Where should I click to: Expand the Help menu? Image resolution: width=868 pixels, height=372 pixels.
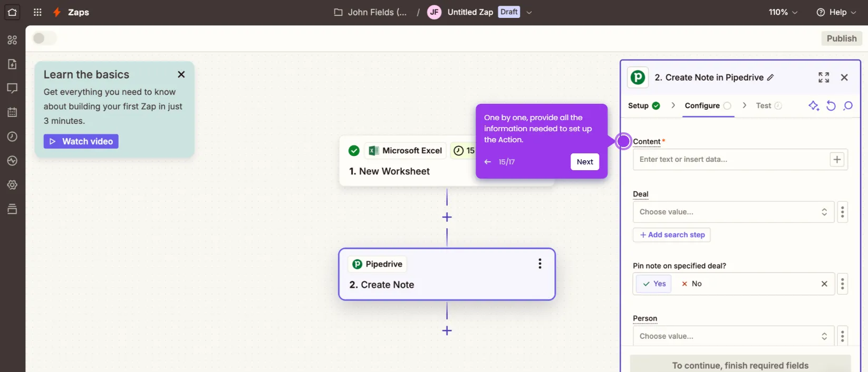(836, 12)
